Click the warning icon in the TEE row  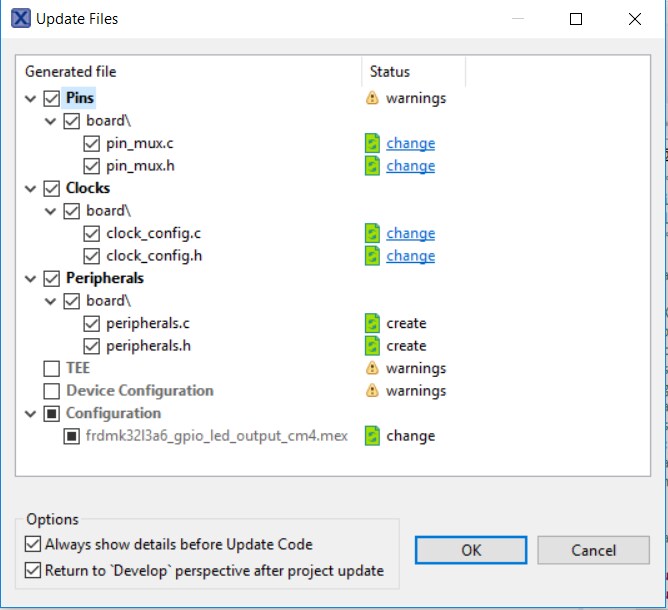coord(372,368)
